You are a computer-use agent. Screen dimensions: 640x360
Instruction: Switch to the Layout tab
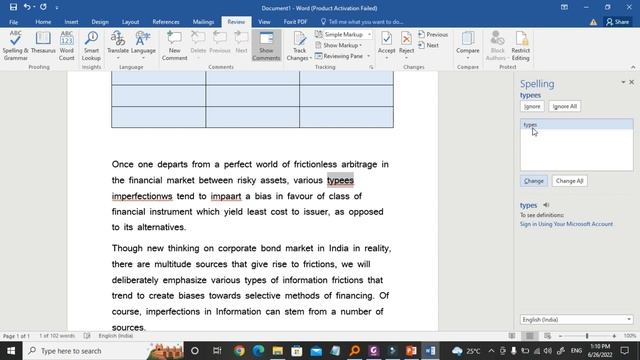[131, 22]
